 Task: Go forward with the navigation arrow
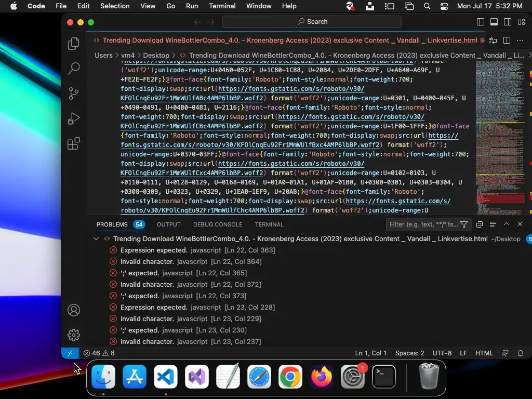pyautogui.click(x=211, y=22)
